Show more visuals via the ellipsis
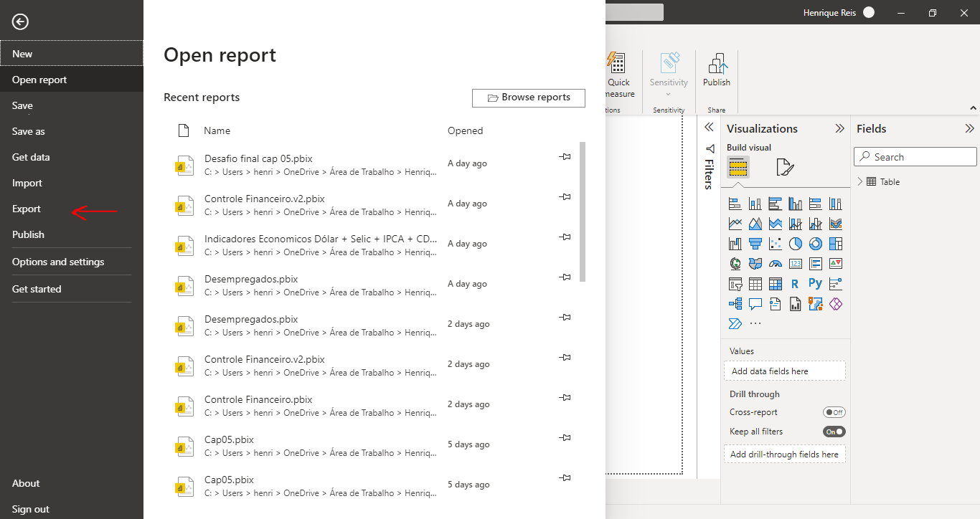 tap(755, 323)
